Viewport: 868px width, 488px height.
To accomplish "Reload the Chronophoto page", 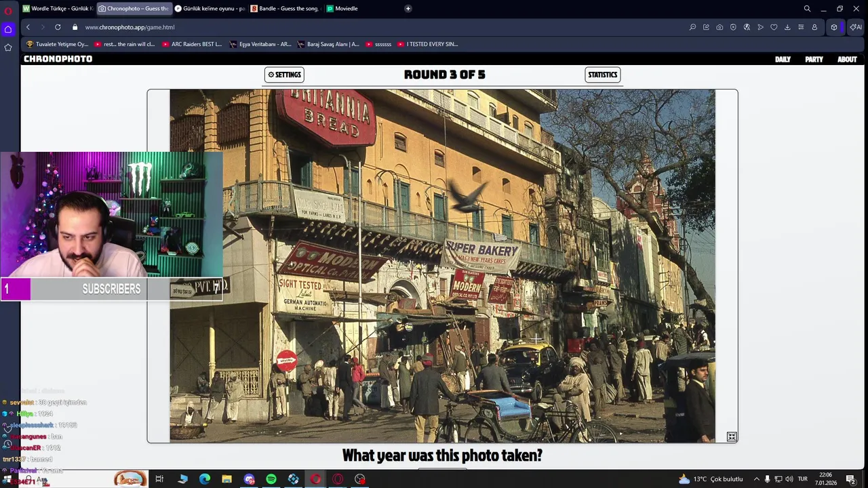I will click(x=58, y=27).
